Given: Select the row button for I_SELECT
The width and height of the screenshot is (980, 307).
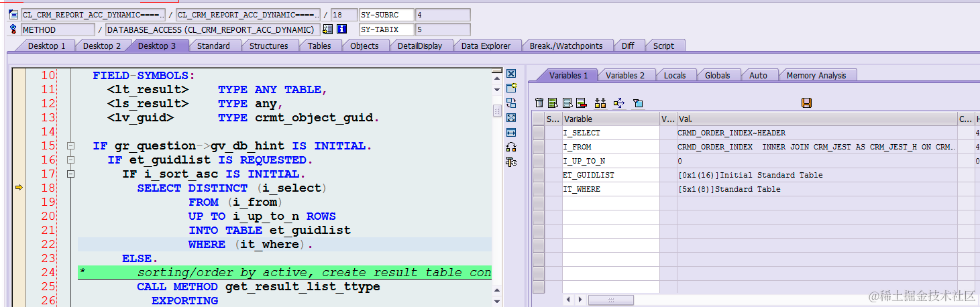Looking at the screenshot, I should click(x=539, y=133).
